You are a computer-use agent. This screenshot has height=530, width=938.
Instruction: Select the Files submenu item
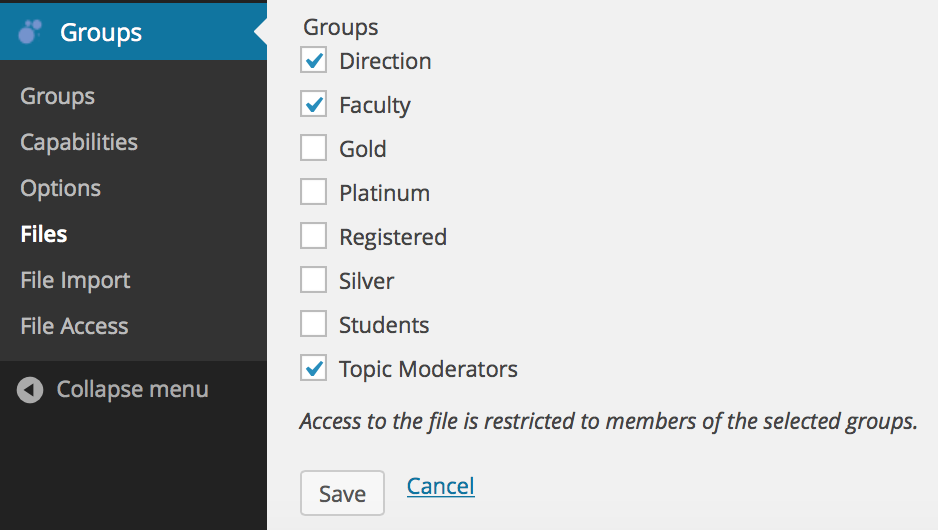coord(44,234)
